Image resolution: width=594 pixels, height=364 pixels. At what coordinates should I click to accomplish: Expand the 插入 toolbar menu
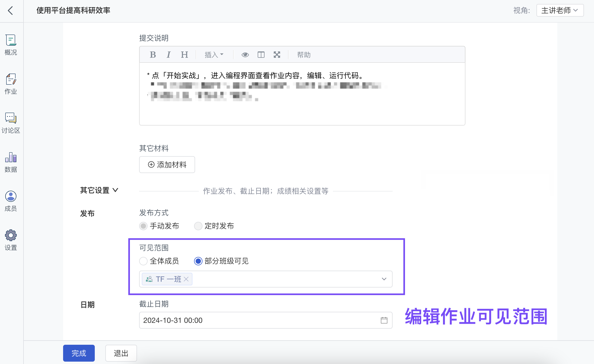[x=214, y=55]
